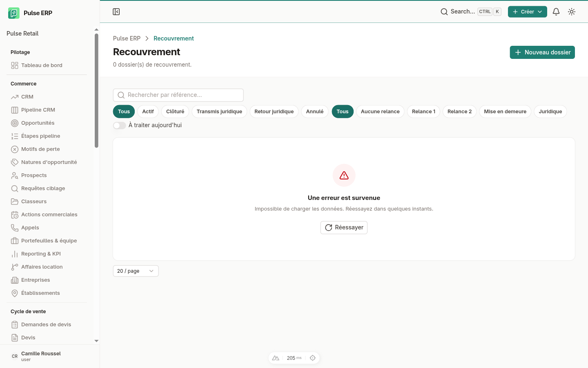Open Reporting & KPI in sidebar

coord(47,254)
